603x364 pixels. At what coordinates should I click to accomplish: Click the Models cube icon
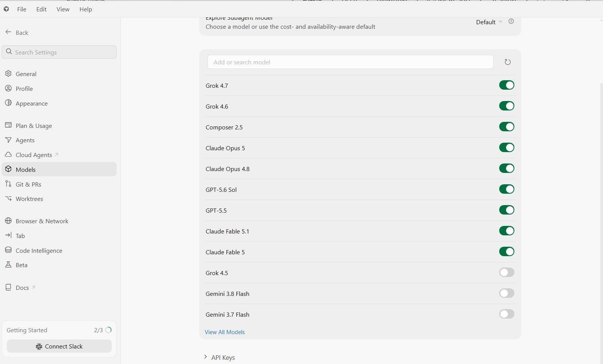coord(8,169)
